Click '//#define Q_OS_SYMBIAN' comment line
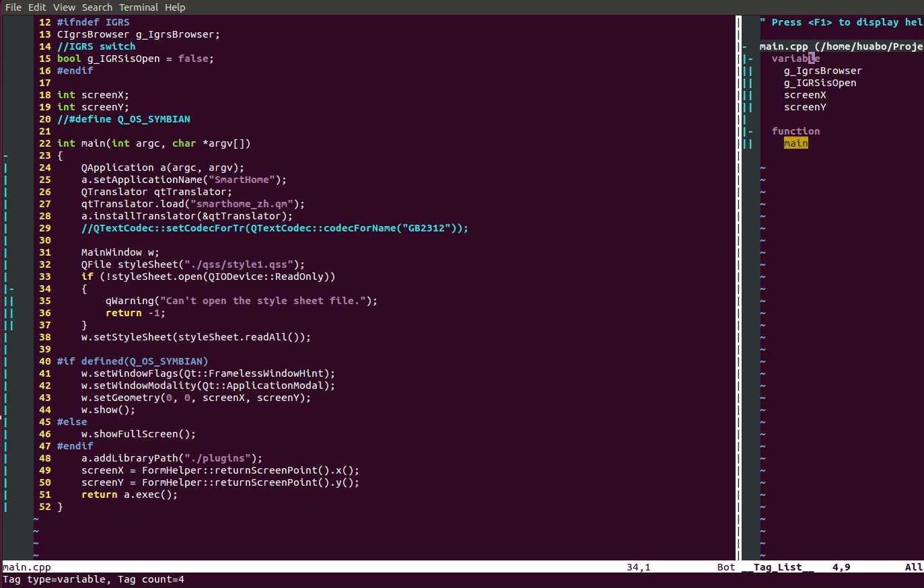 (x=124, y=119)
